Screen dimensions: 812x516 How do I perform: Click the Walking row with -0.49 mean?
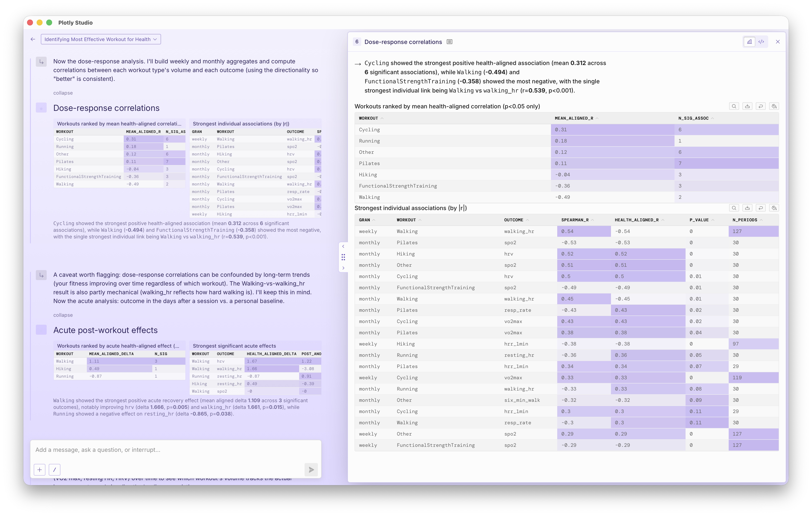pyautogui.click(x=567, y=197)
